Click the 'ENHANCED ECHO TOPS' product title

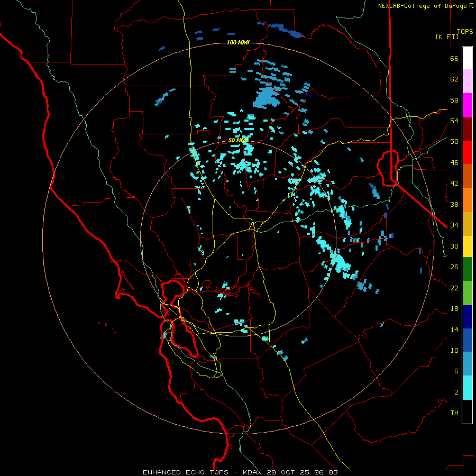click(x=186, y=472)
